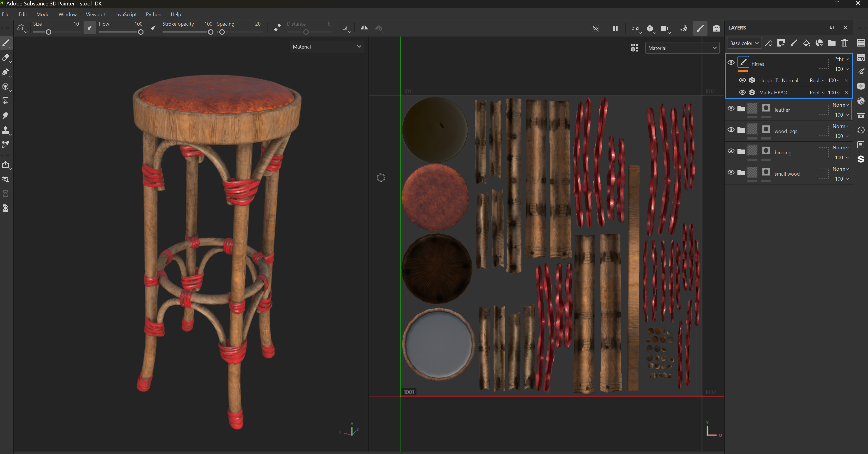The image size is (868, 454).
Task: Click the rendering mode camera icon
Action: (716, 28)
